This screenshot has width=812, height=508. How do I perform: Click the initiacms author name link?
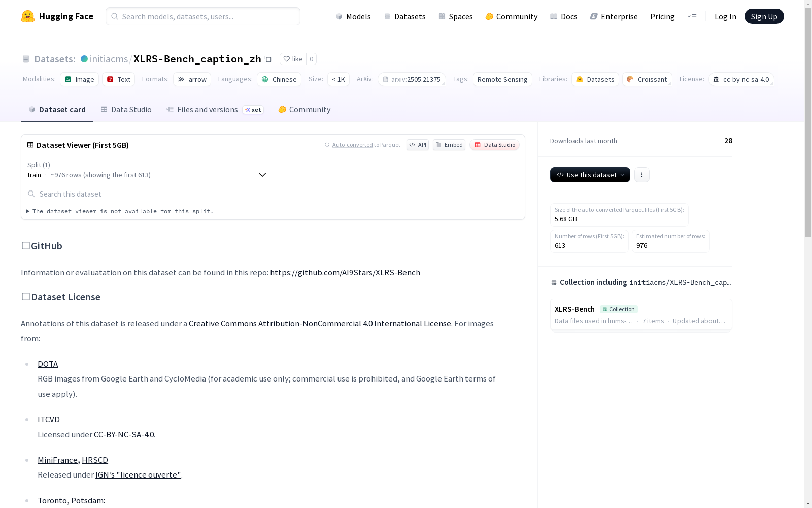click(x=109, y=59)
